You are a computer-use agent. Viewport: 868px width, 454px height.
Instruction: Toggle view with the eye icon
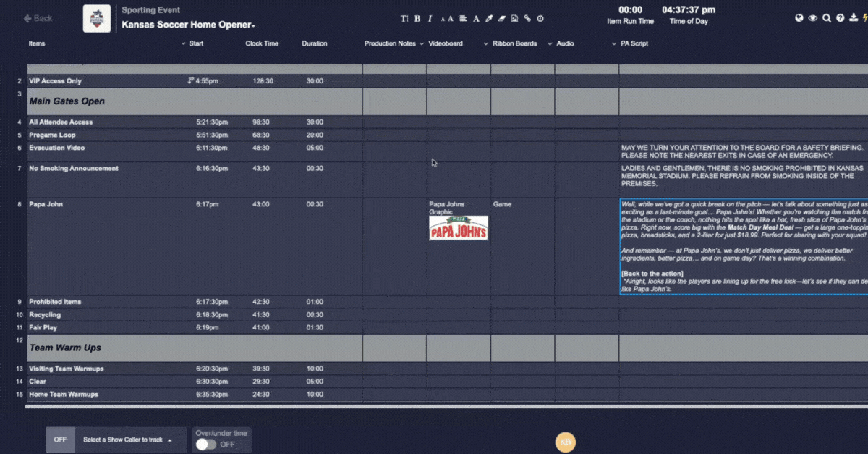(x=813, y=18)
